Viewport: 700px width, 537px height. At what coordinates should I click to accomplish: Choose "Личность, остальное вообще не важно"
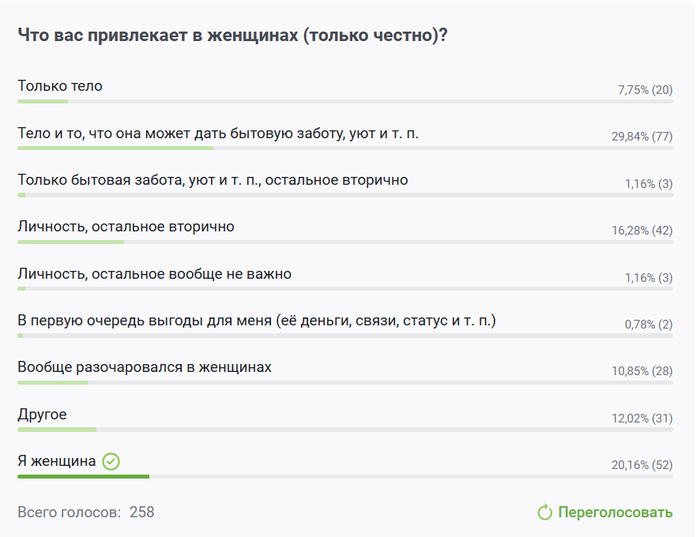[154, 273]
